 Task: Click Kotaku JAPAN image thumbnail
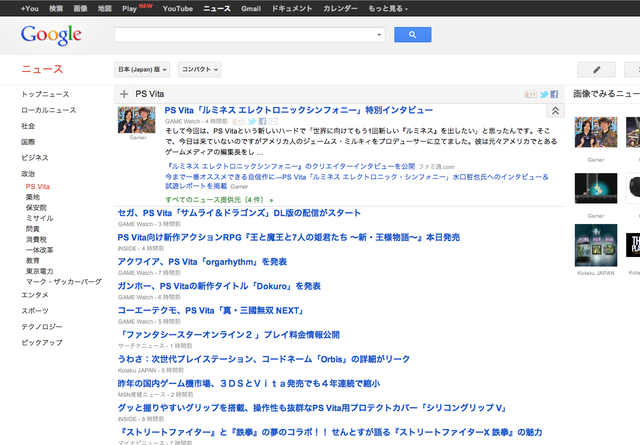click(596, 245)
